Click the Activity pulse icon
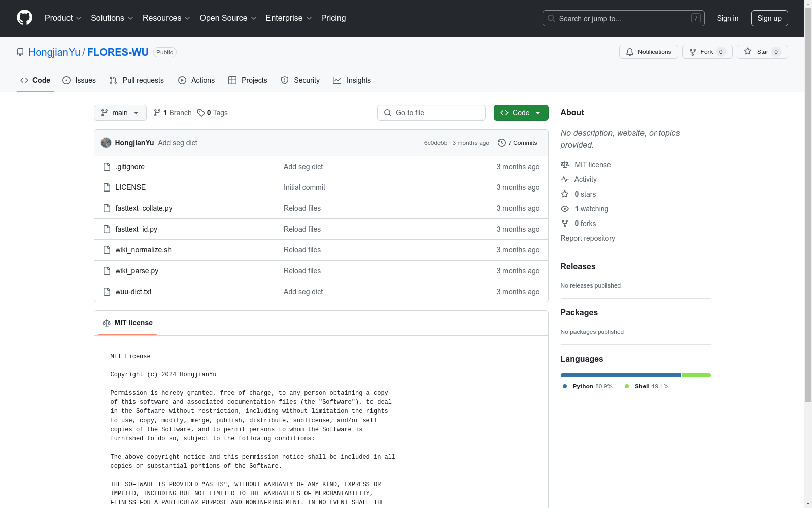 [565, 179]
